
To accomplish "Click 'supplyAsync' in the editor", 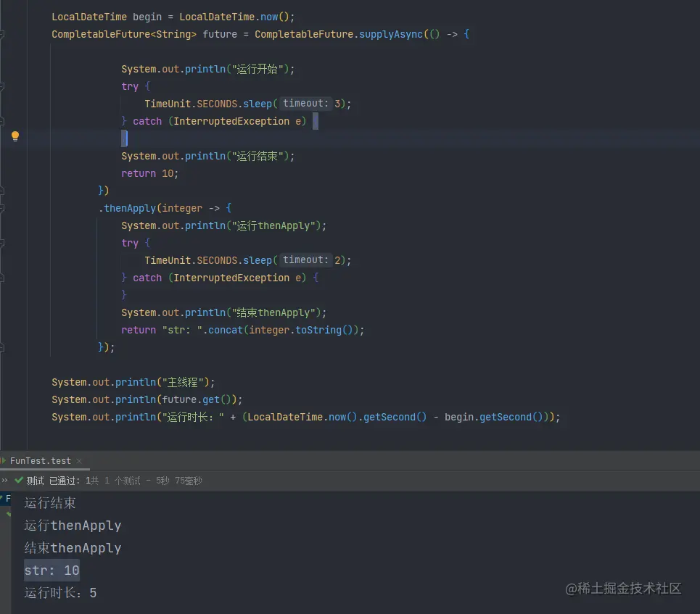I will click(391, 34).
